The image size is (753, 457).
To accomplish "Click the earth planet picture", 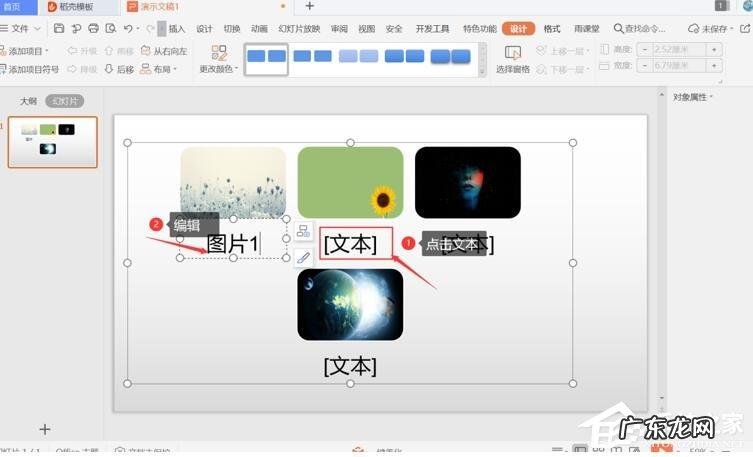I will tap(350, 304).
